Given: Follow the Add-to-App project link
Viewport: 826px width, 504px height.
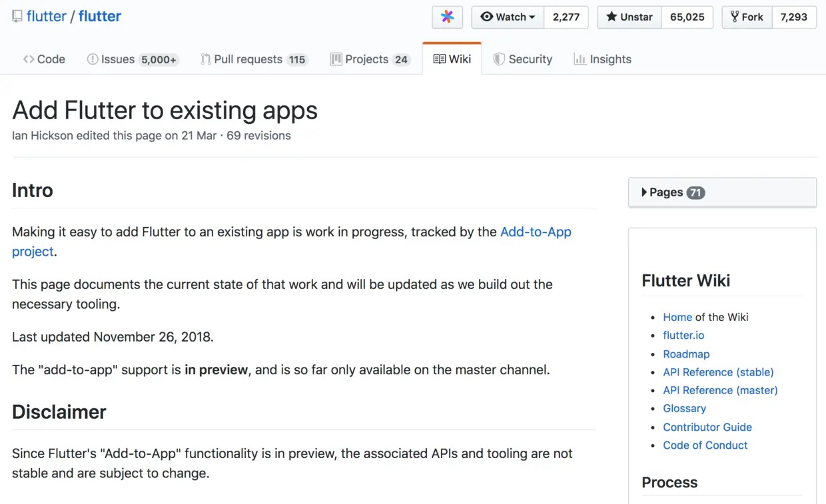Looking at the screenshot, I should click(x=536, y=232).
